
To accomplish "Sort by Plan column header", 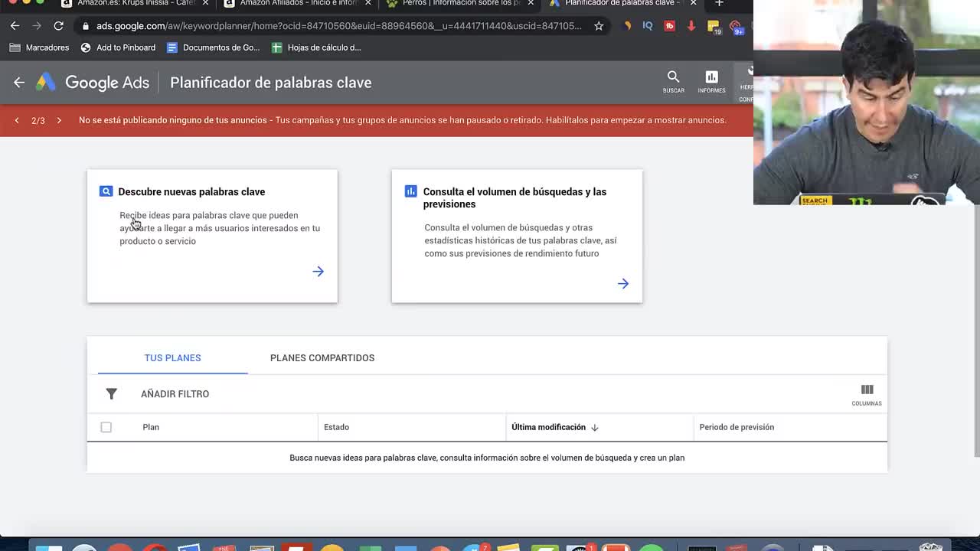I will 151,427.
